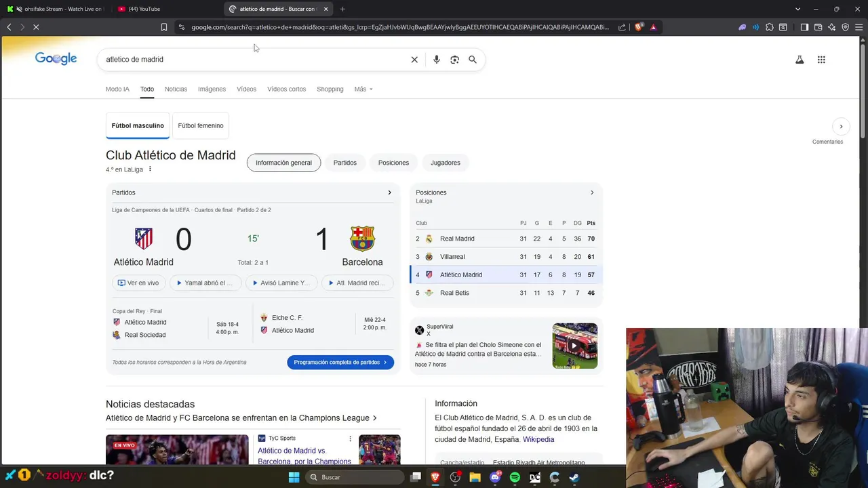868x488 pixels.
Task: Switch to Modo IA tab
Action: pyautogui.click(x=117, y=89)
